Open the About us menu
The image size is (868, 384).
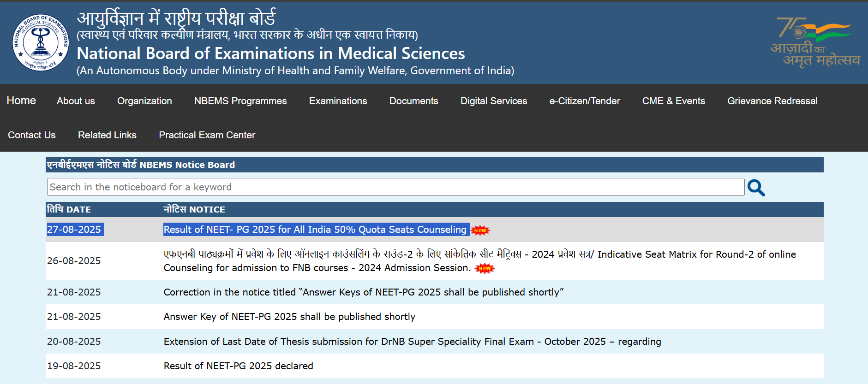click(x=76, y=101)
